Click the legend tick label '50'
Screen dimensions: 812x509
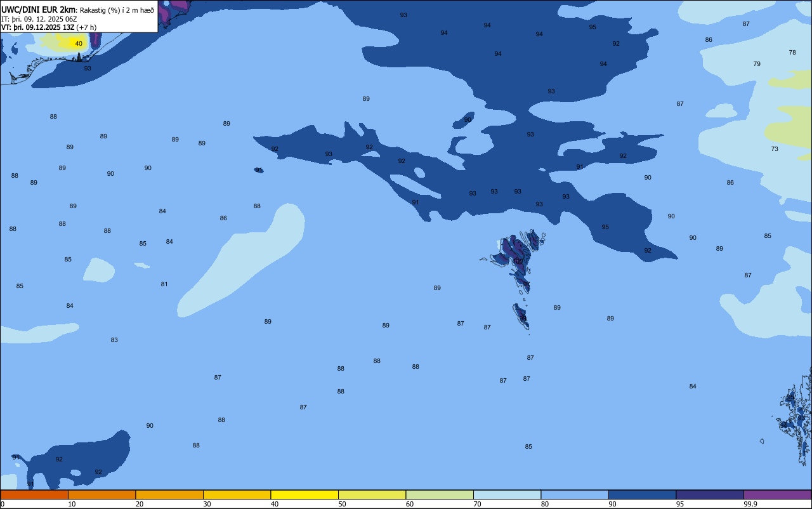pyautogui.click(x=342, y=504)
